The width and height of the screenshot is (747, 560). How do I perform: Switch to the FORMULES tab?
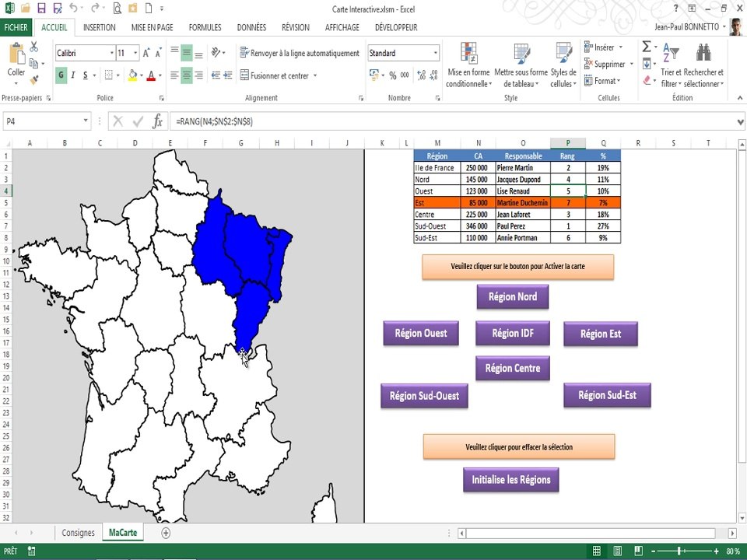(205, 28)
